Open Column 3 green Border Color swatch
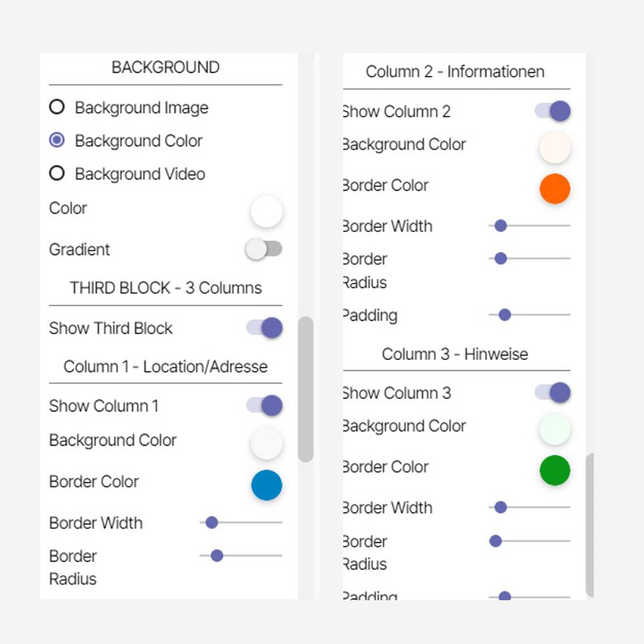The width and height of the screenshot is (644, 644). point(554,470)
